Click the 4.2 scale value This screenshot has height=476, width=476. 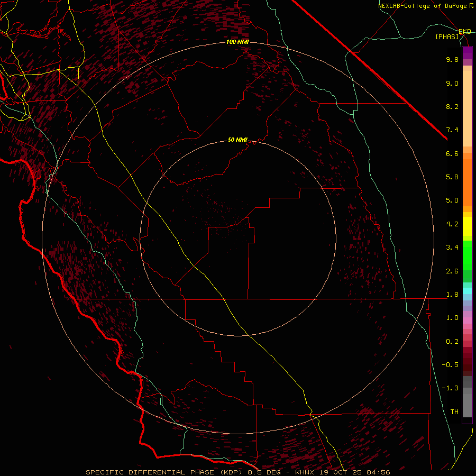(x=452, y=224)
